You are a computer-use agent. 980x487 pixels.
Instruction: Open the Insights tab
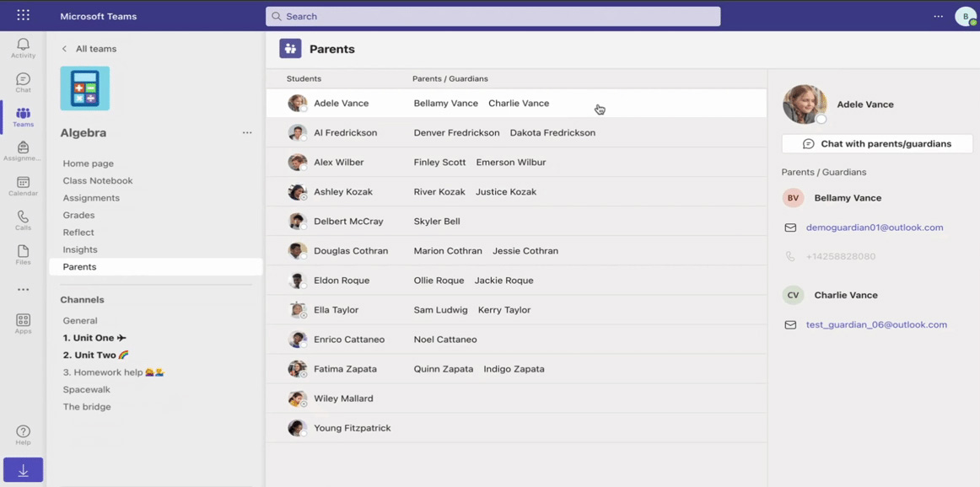(x=80, y=249)
